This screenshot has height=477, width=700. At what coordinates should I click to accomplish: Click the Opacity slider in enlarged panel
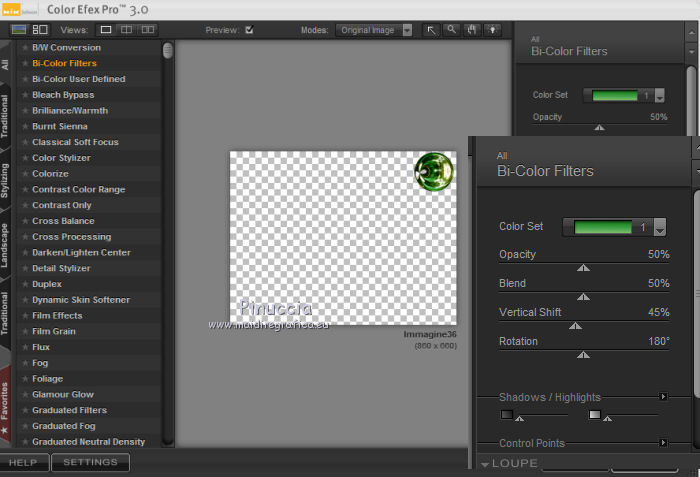click(x=583, y=268)
